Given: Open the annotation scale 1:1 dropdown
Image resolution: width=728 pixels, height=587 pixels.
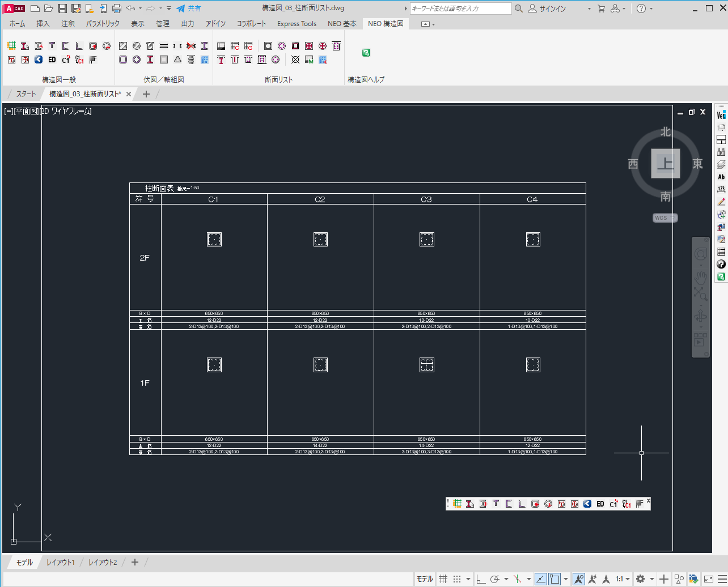Looking at the screenshot, I should click(623, 579).
